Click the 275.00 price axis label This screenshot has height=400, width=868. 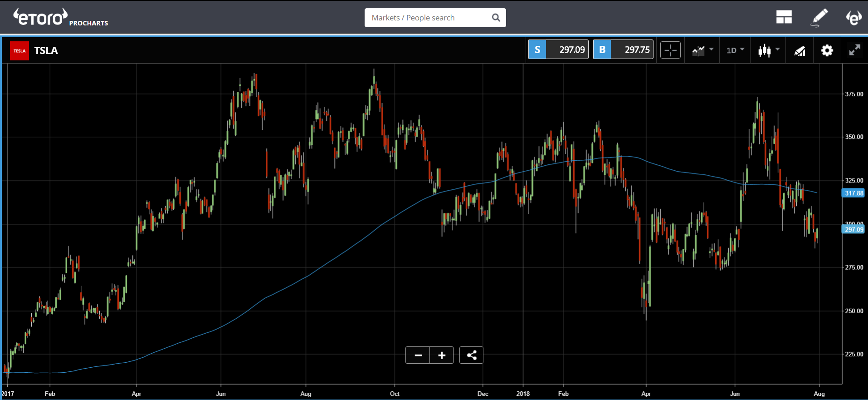[854, 267]
